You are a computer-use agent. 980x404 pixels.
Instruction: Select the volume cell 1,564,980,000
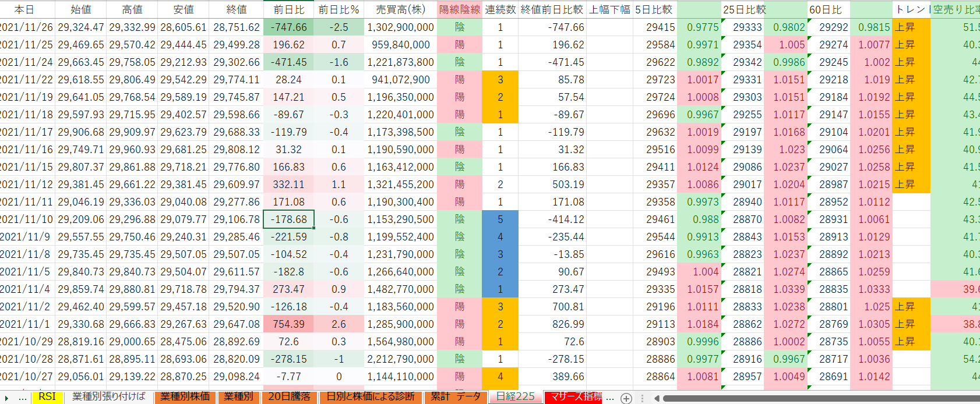coord(400,342)
